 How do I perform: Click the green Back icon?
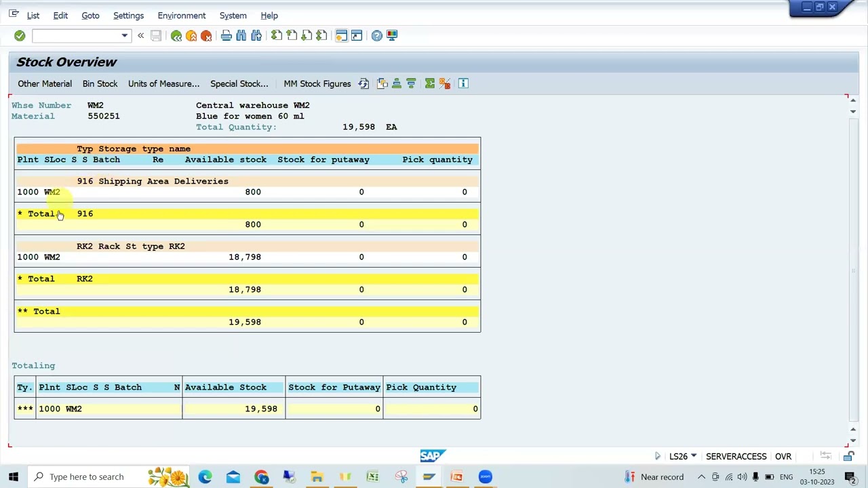[176, 35]
